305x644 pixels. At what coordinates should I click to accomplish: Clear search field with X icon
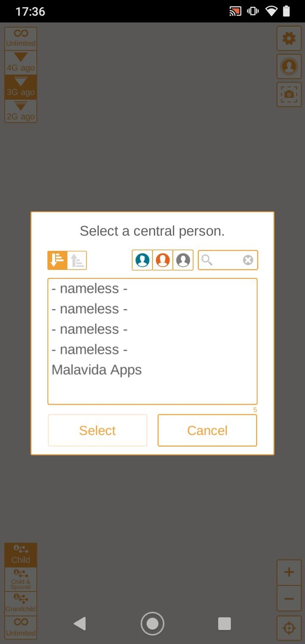point(248,260)
